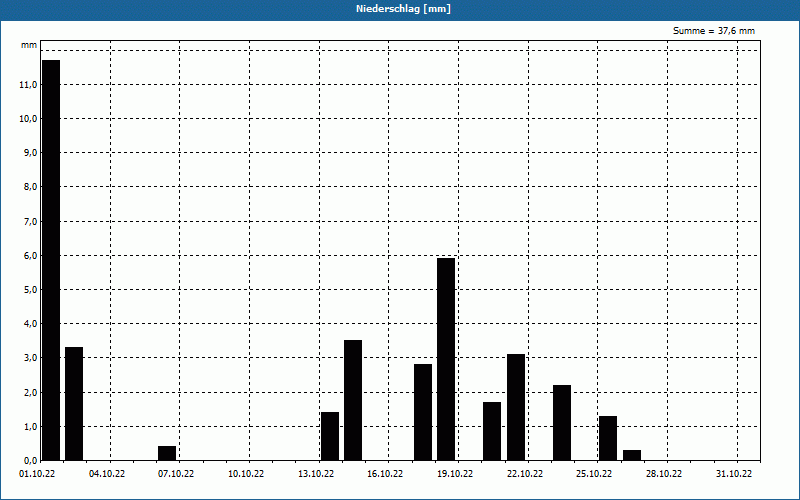Select the 3.1 mm bar just before 22.10.22
800x500 pixels.
click(x=516, y=408)
